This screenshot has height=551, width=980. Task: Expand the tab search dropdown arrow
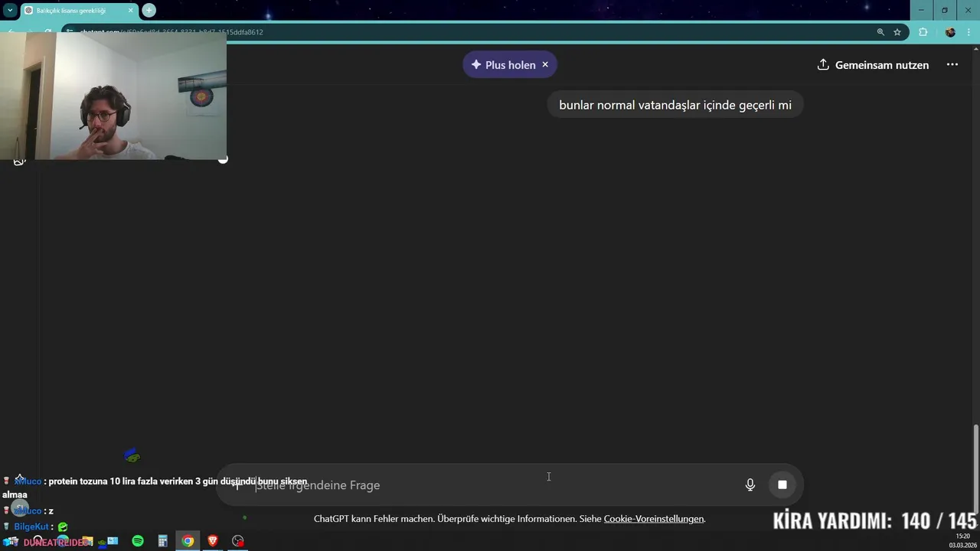click(9, 10)
